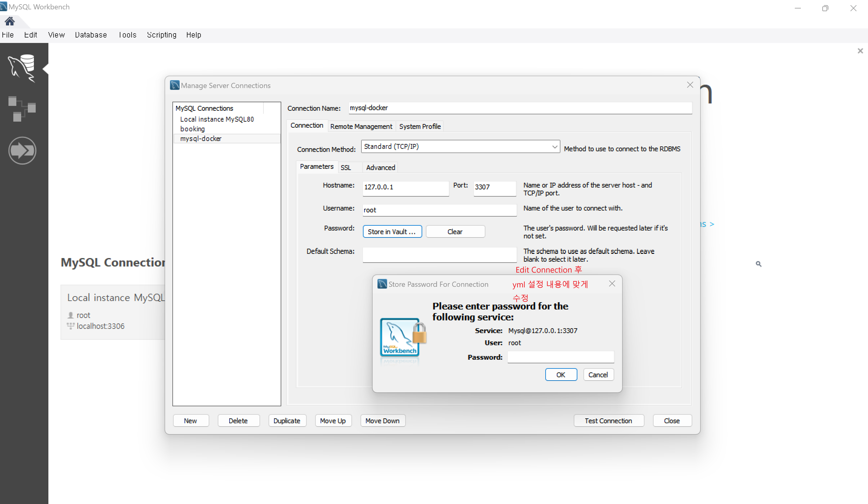Select the booking connection in list
The image size is (868, 504).
click(x=193, y=129)
